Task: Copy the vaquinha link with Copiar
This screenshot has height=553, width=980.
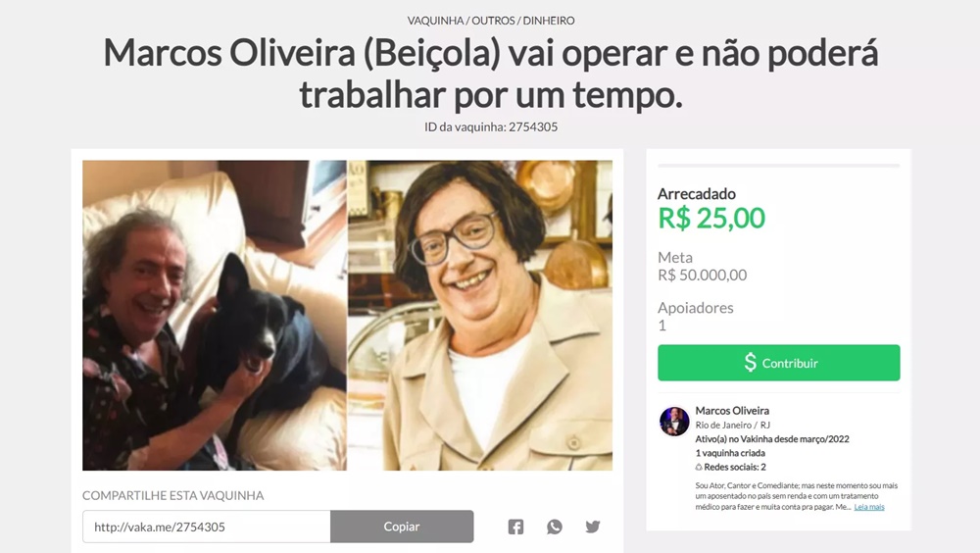Action: pyautogui.click(x=402, y=527)
